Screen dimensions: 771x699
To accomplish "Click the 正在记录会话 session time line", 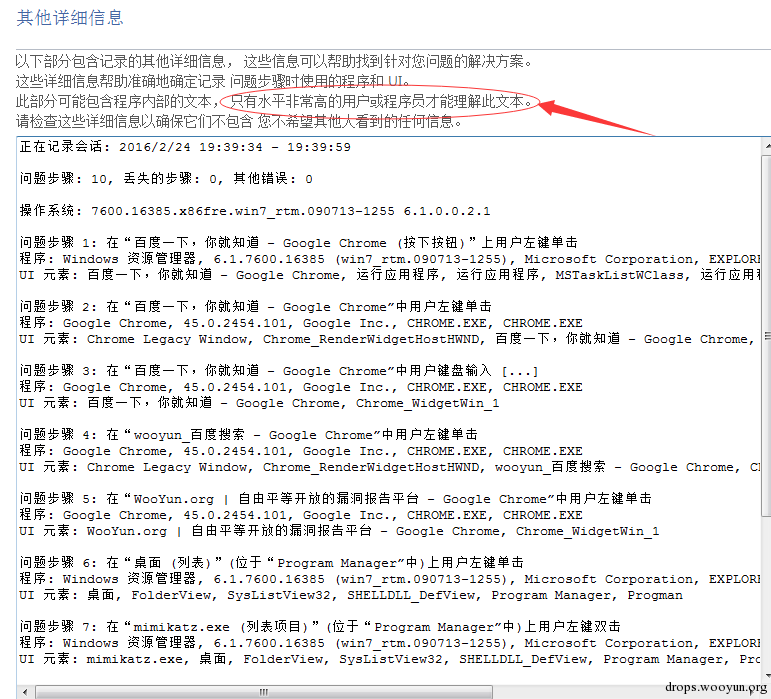I will click(185, 147).
